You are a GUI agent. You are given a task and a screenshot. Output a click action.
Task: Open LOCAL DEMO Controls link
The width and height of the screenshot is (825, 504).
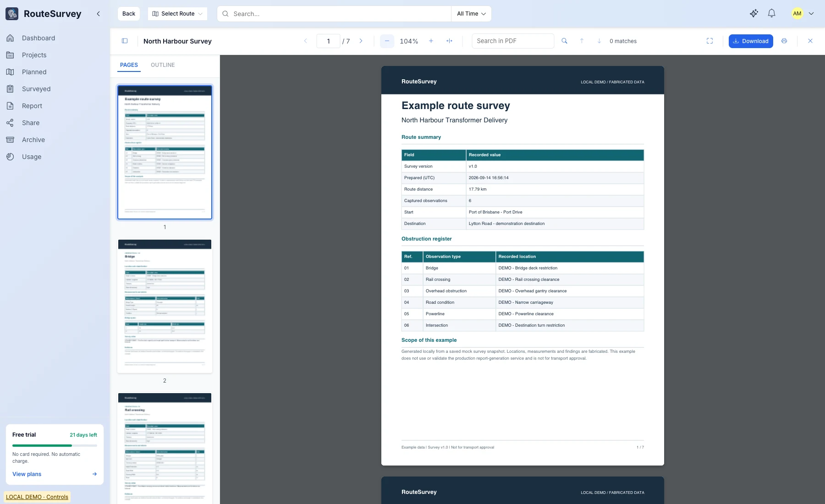[x=37, y=497]
